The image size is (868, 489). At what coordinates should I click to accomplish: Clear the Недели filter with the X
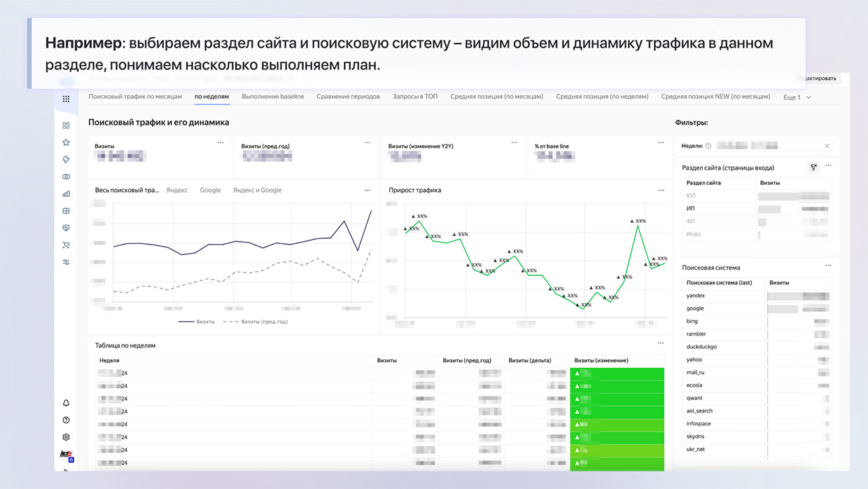pyautogui.click(x=827, y=146)
